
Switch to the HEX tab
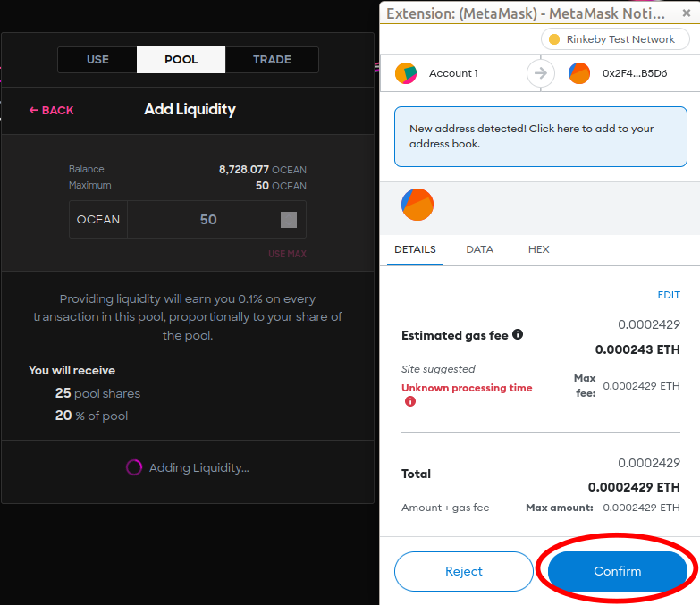point(538,249)
